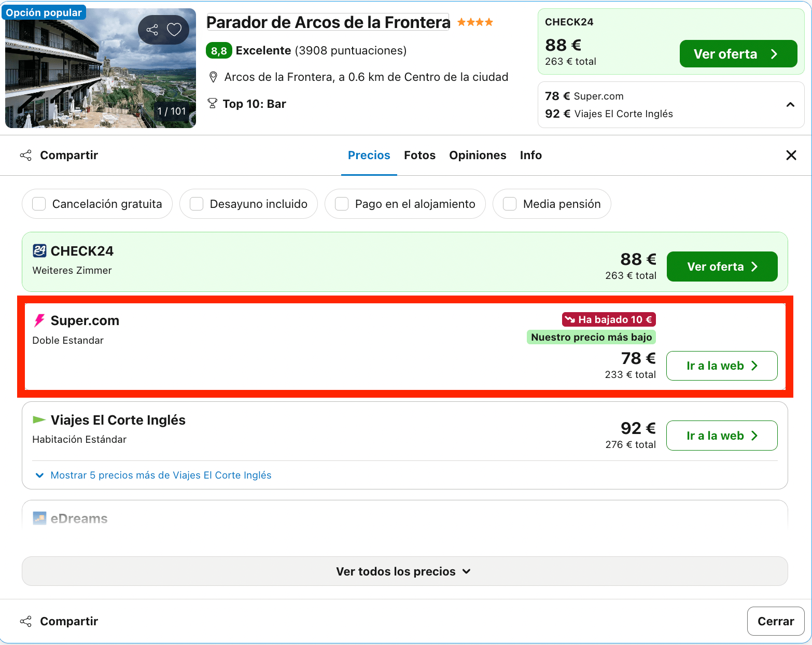Click the Excelente (3908 puntuaciones) text
This screenshot has width=812, height=645.
[x=321, y=50]
